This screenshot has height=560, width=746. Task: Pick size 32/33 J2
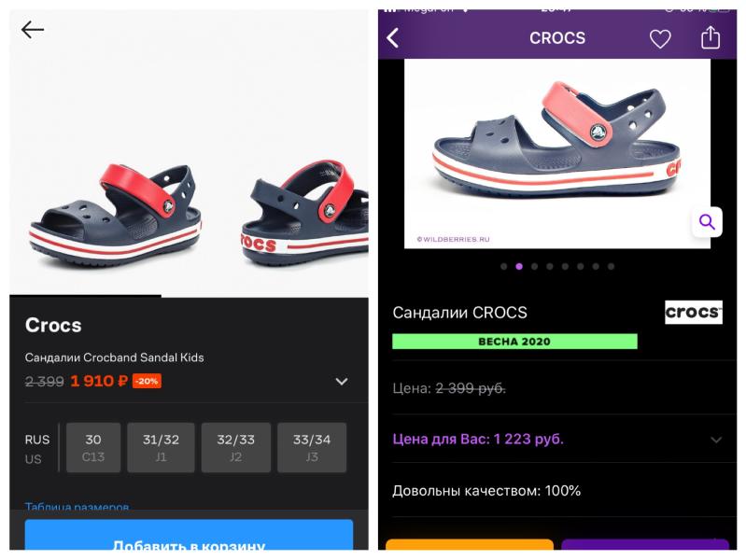(x=236, y=447)
